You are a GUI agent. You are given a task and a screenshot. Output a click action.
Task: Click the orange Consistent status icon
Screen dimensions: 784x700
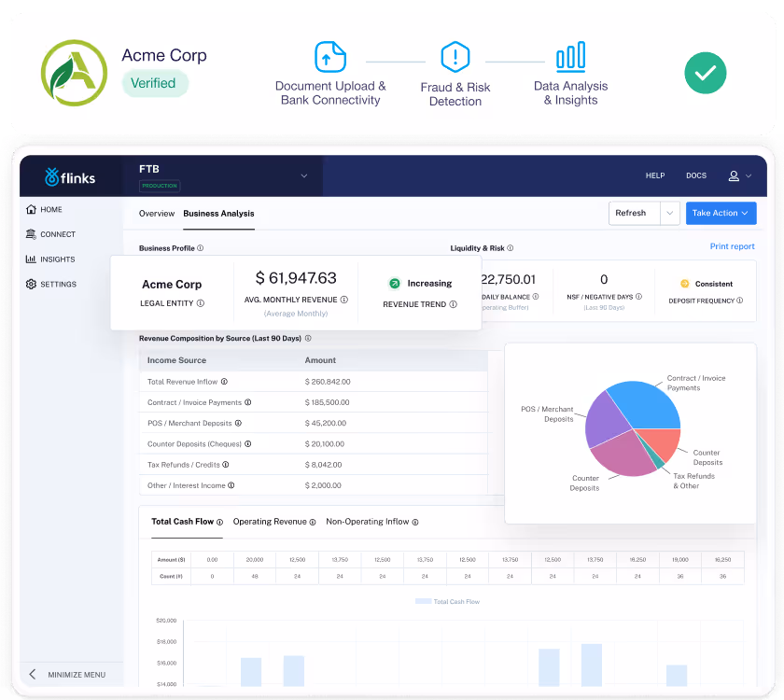[x=684, y=284]
